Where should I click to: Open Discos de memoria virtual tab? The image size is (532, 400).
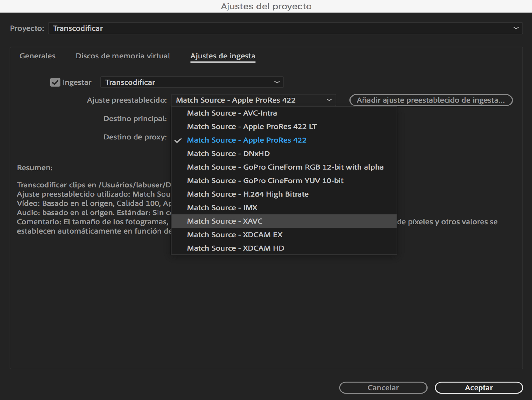(123, 56)
